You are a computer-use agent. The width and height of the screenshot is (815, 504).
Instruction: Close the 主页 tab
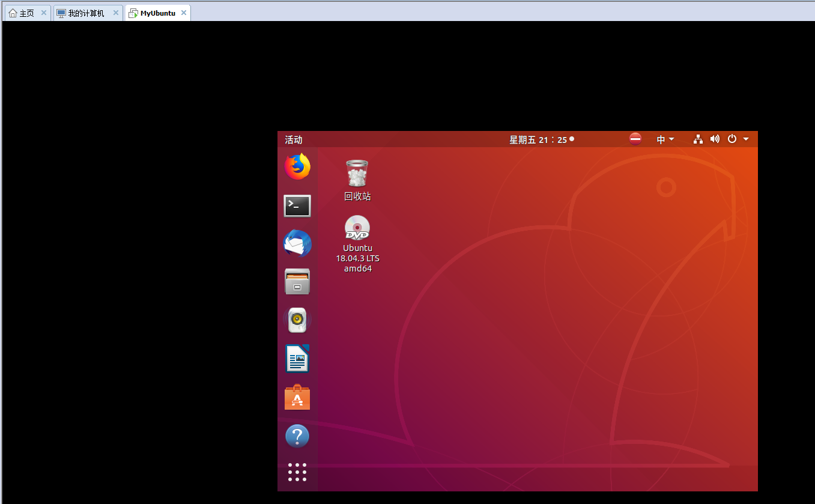tap(44, 13)
